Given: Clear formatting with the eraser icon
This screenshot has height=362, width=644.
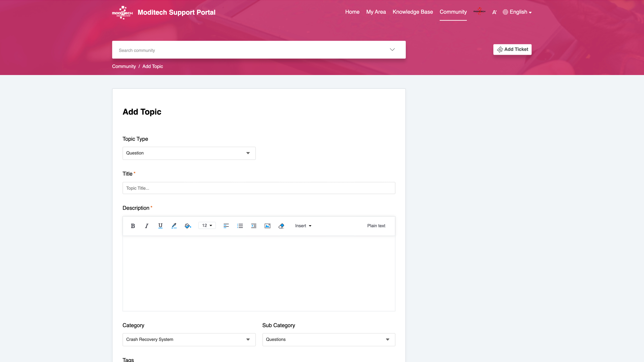Looking at the screenshot, I should coord(281,226).
